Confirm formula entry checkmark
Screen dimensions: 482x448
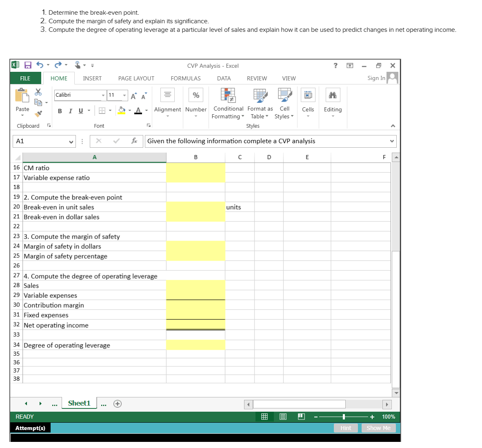pos(116,141)
